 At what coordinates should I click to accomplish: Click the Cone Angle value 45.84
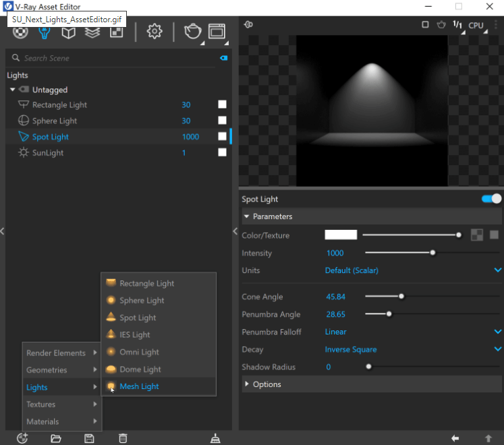coord(335,297)
